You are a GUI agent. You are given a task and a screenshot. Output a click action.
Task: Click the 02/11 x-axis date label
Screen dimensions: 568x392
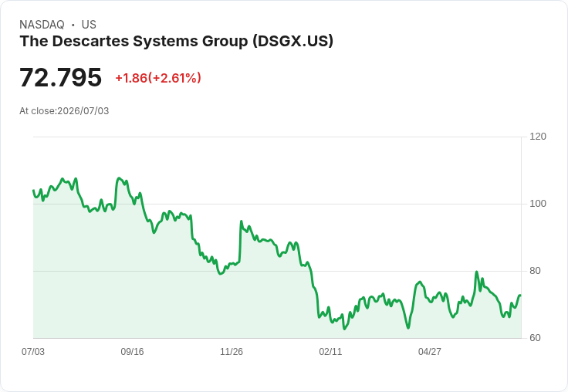pos(330,352)
